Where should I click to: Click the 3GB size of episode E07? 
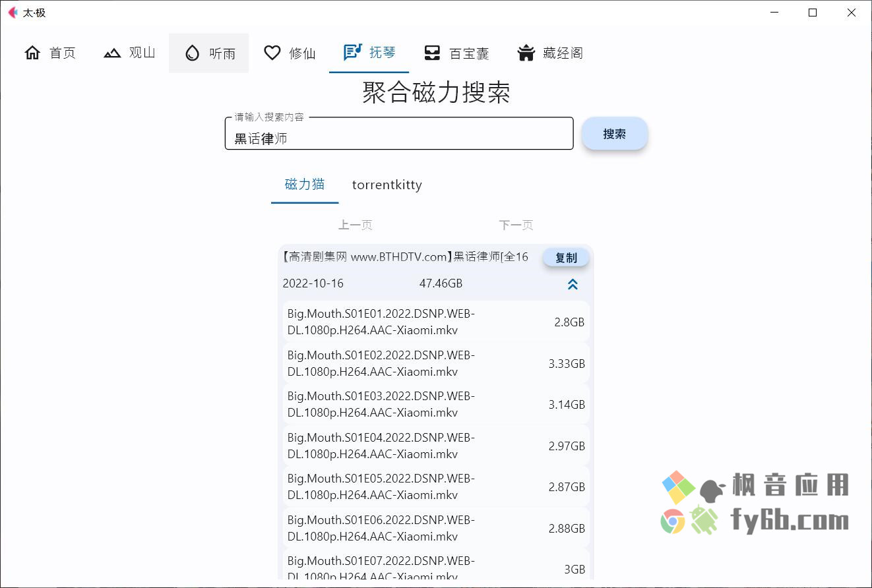tap(575, 570)
